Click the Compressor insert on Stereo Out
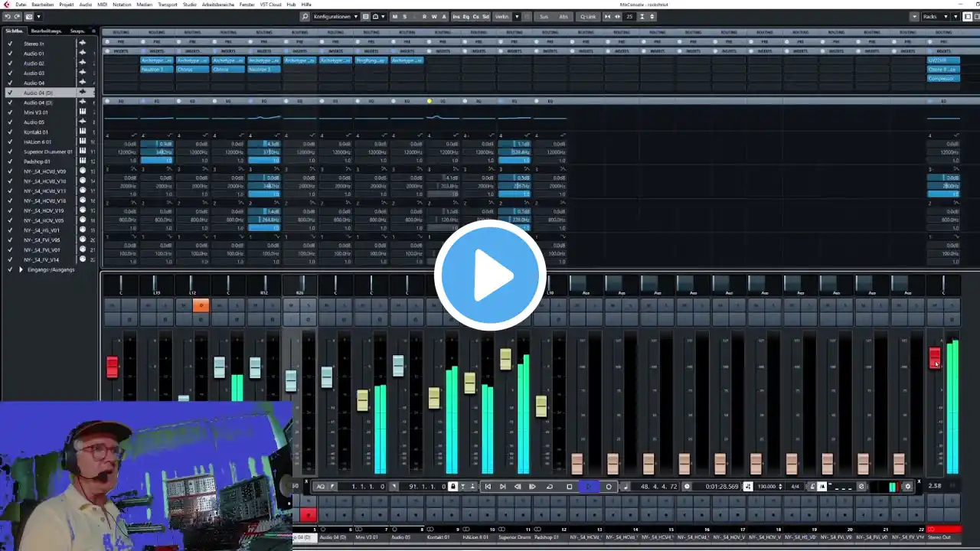The image size is (980, 551). [x=942, y=78]
